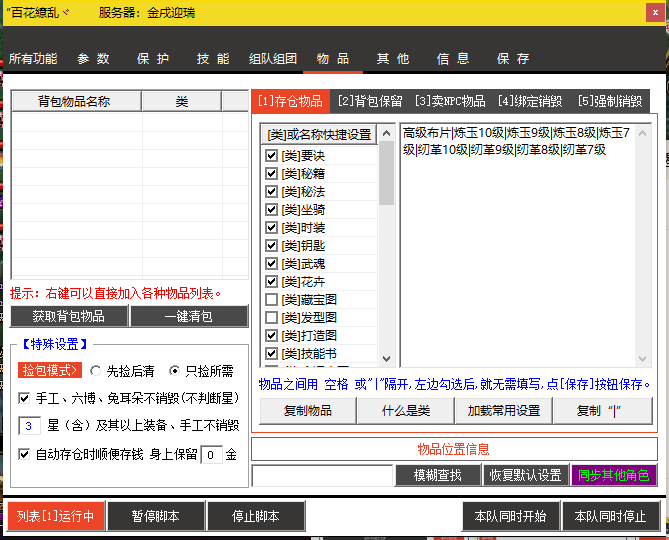Click the item text area scroll-up arrow

tap(643, 133)
